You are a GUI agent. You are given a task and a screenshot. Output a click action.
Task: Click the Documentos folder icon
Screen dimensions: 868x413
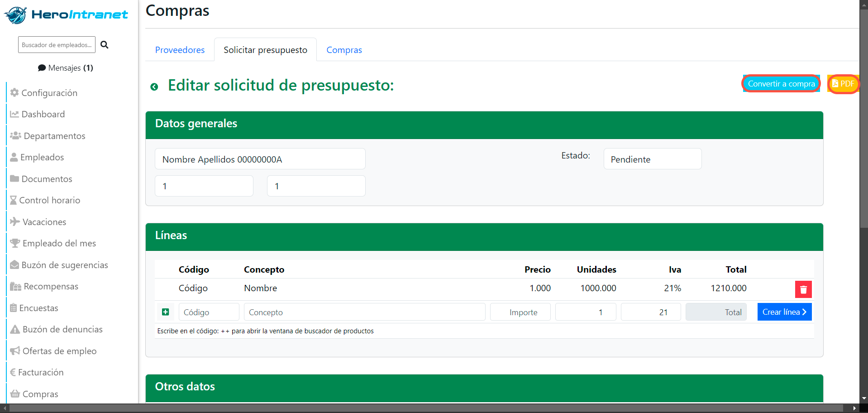14,178
